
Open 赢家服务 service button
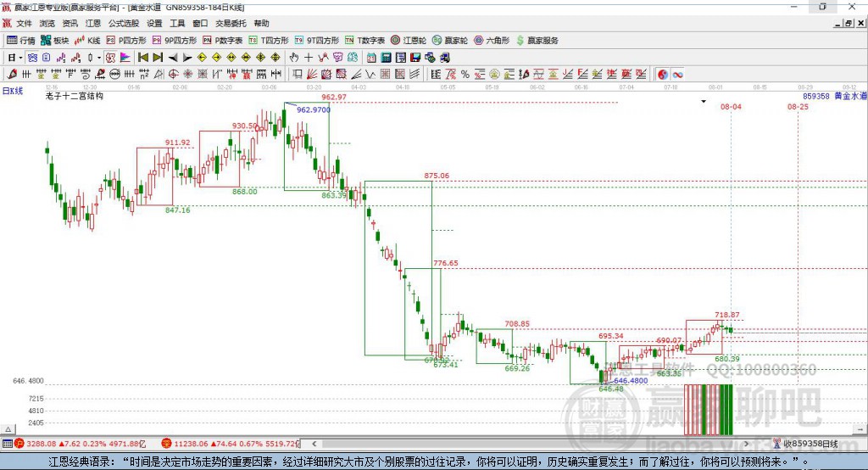point(537,41)
